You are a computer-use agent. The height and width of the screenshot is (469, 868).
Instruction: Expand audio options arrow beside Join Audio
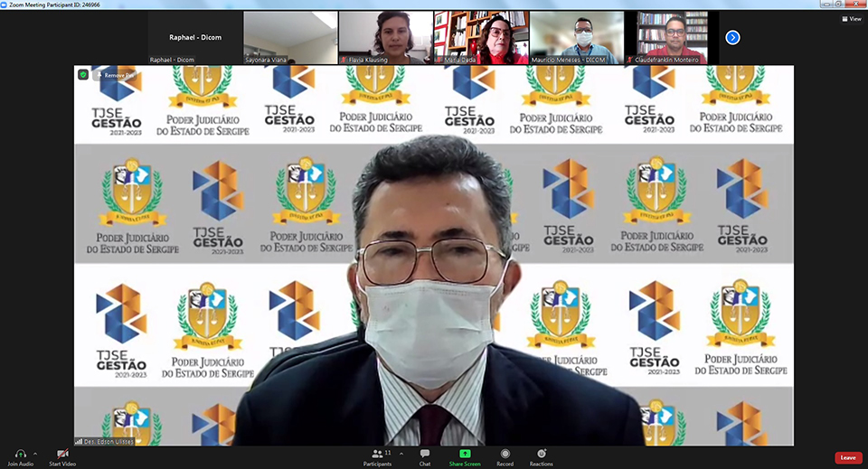point(35,454)
